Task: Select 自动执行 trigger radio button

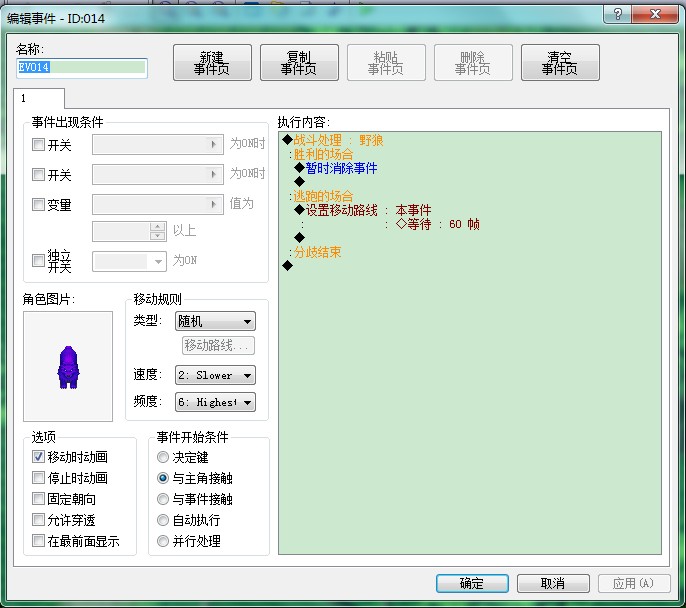Action: 163,520
